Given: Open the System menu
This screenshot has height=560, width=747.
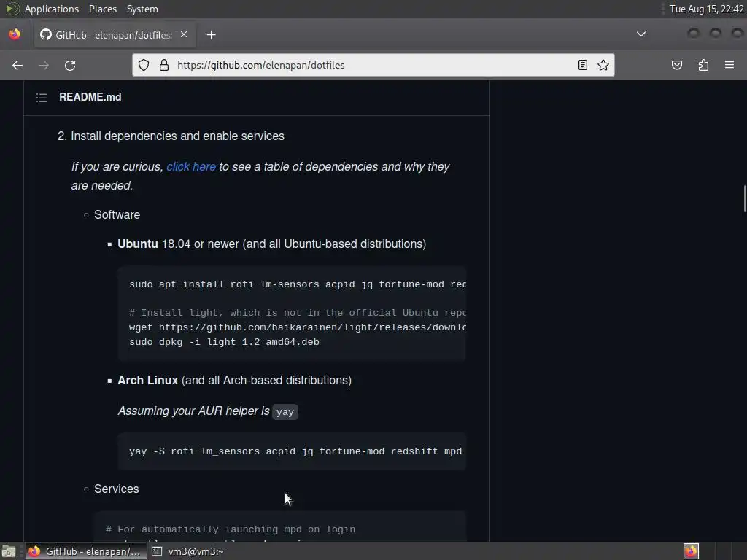Looking at the screenshot, I should tap(142, 9).
